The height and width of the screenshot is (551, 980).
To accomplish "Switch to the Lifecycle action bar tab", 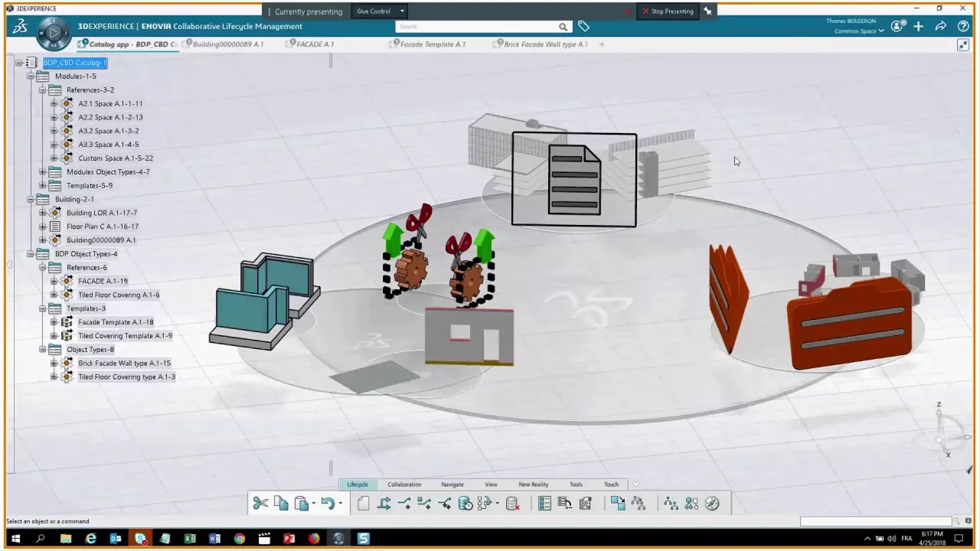I will coord(358,484).
